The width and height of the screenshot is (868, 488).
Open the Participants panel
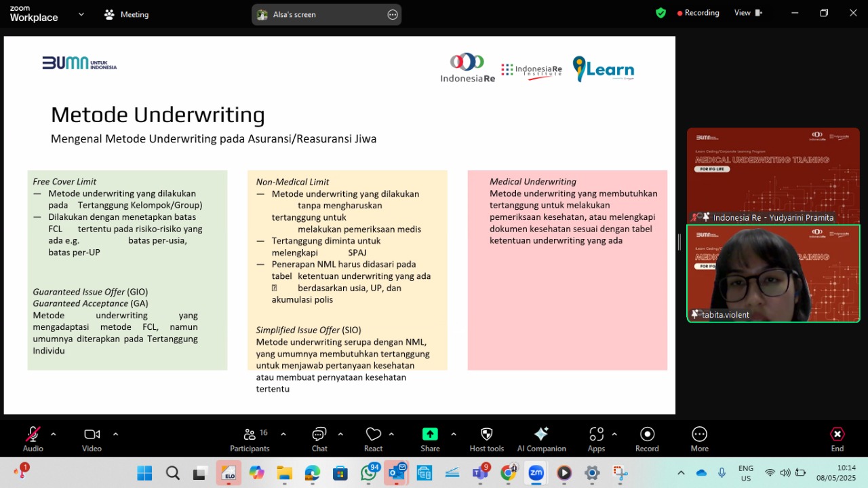coord(250,438)
